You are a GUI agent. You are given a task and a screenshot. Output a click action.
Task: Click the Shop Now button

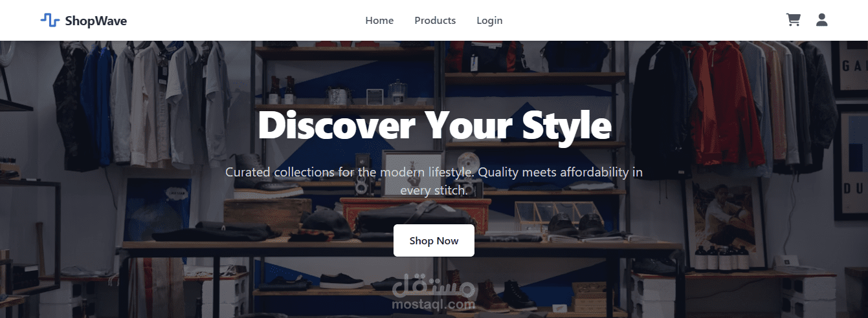(x=434, y=240)
